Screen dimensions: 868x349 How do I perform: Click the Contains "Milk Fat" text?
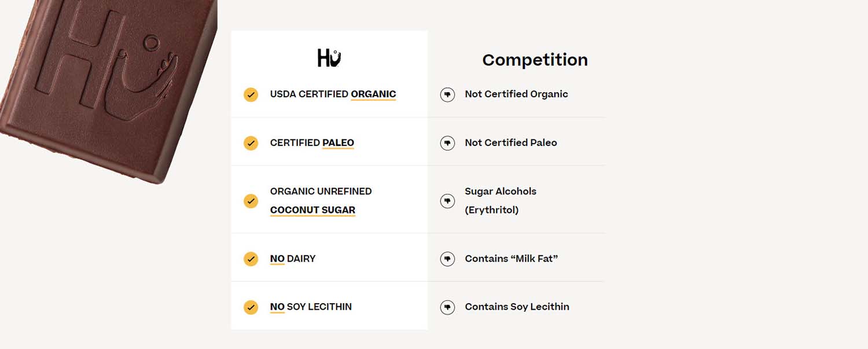(x=512, y=259)
